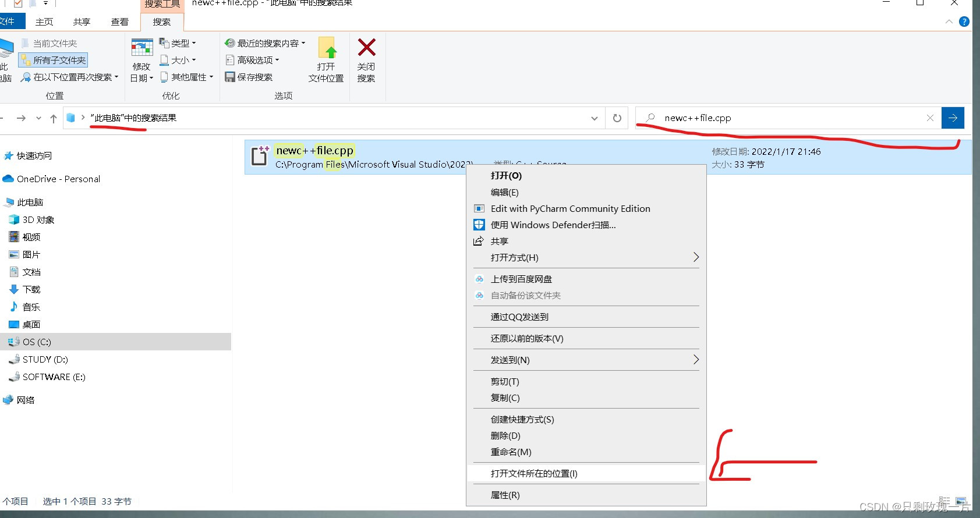Image resolution: width=980 pixels, height=518 pixels.
Task: Click the Help question mark icon
Action: [x=964, y=22]
